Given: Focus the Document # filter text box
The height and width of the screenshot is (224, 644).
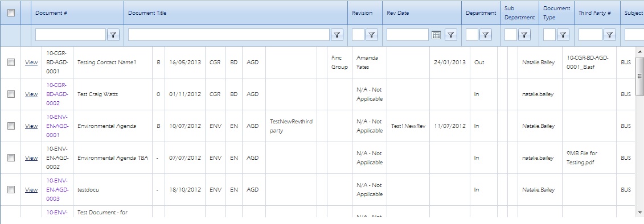Looking at the screenshot, I should 71,35.
